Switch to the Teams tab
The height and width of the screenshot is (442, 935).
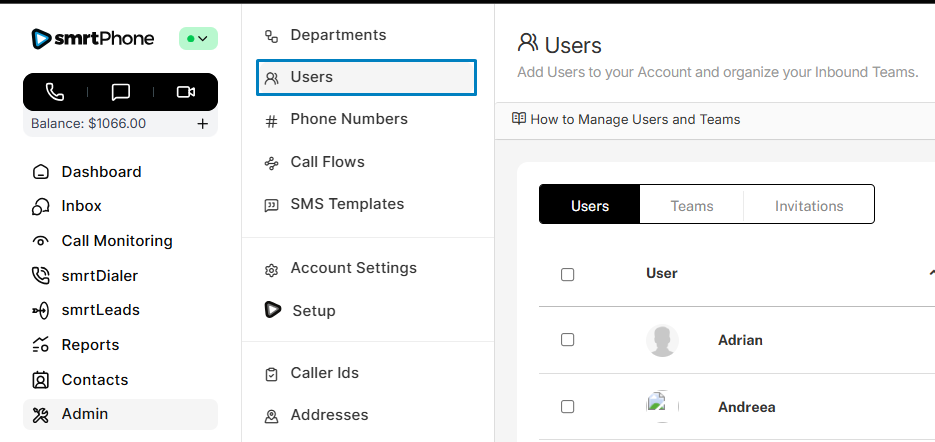click(692, 206)
